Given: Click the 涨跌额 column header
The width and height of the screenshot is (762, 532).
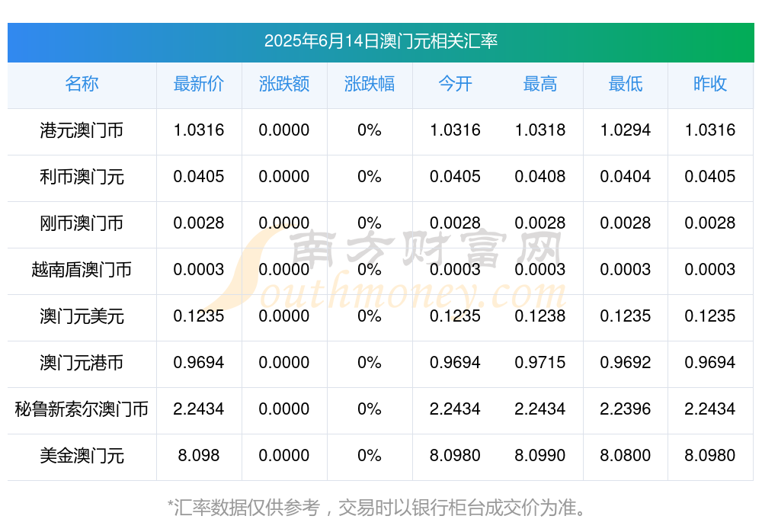Looking at the screenshot, I should pos(284,84).
